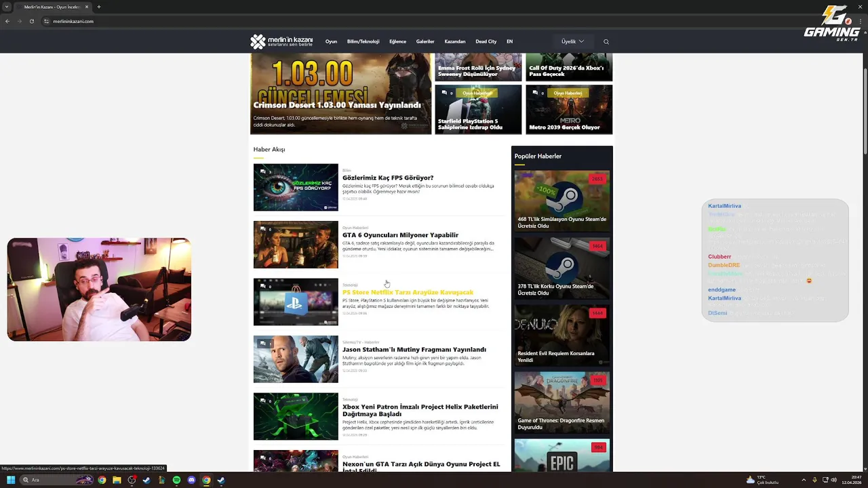View site information icon beside the URL
The width and height of the screenshot is (868, 488).
coord(47,21)
